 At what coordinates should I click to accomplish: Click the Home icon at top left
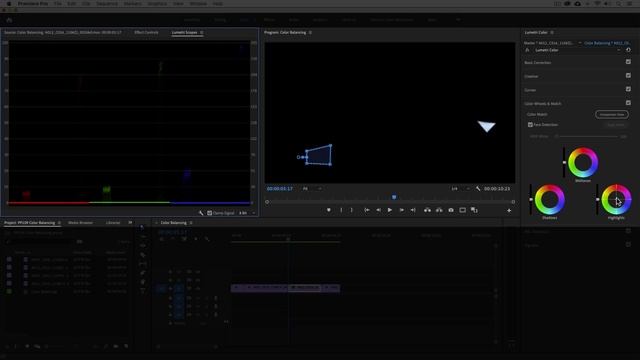coord(9,20)
